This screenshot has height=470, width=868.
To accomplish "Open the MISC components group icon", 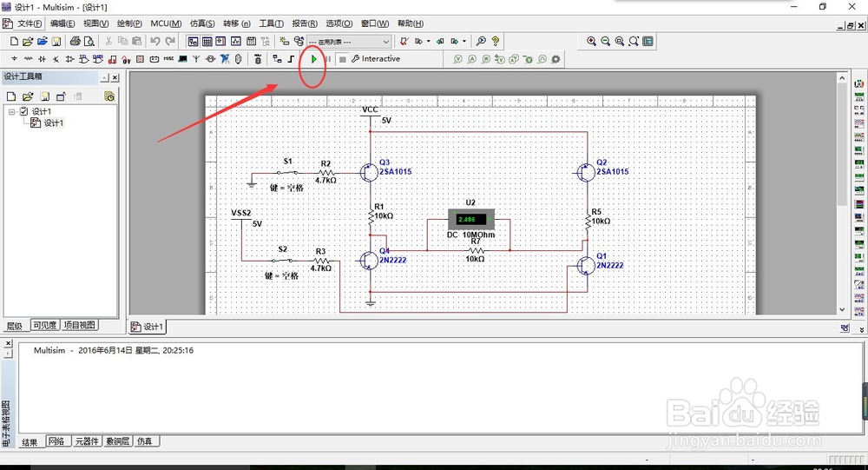I will click(168, 59).
